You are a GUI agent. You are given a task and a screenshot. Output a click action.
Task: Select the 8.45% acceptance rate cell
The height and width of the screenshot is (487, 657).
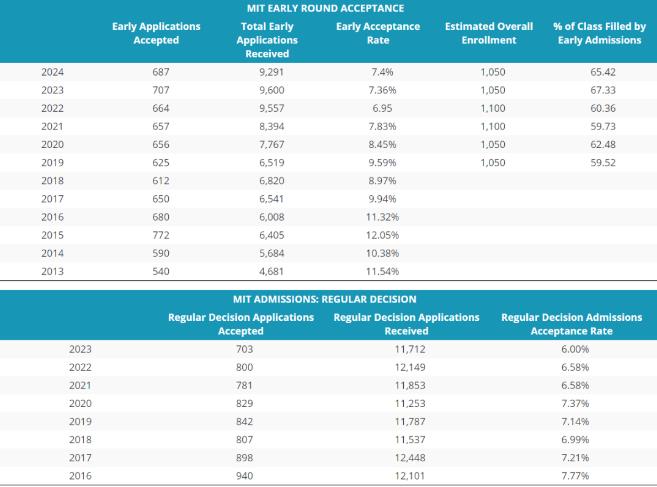click(382, 145)
